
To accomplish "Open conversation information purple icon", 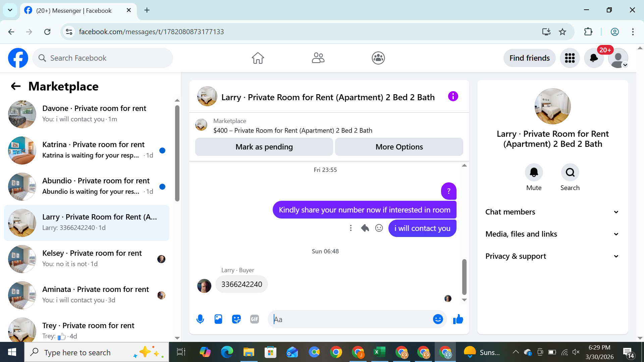I will 453,97.
